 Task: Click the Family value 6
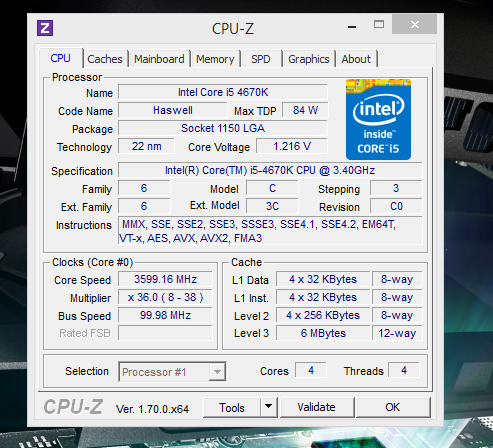pos(144,188)
